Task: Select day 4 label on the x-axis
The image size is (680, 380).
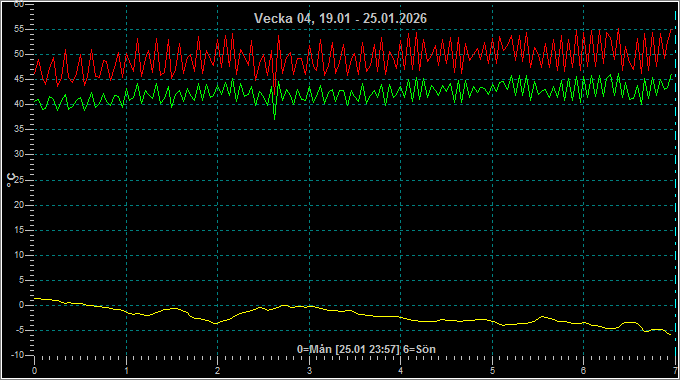Action: [401, 371]
